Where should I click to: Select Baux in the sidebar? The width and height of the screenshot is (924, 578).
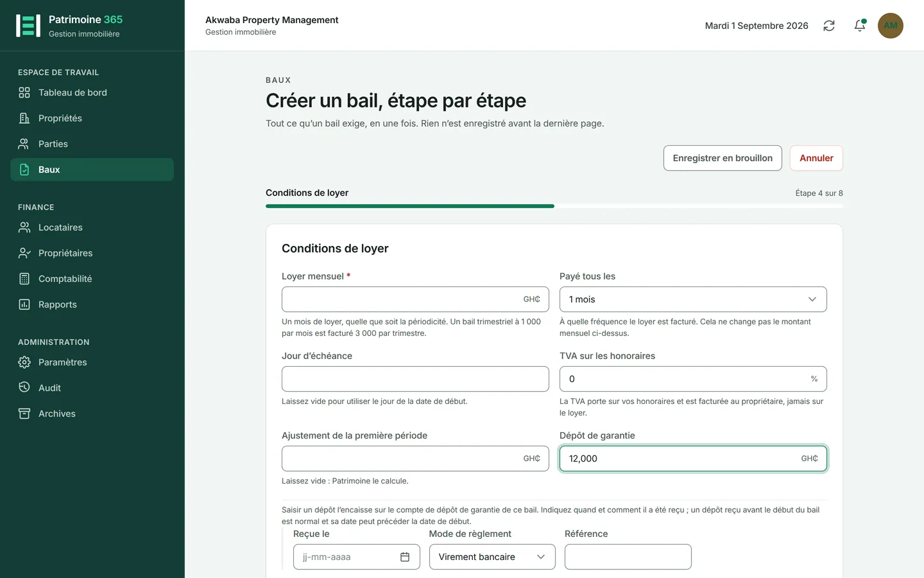click(92, 170)
